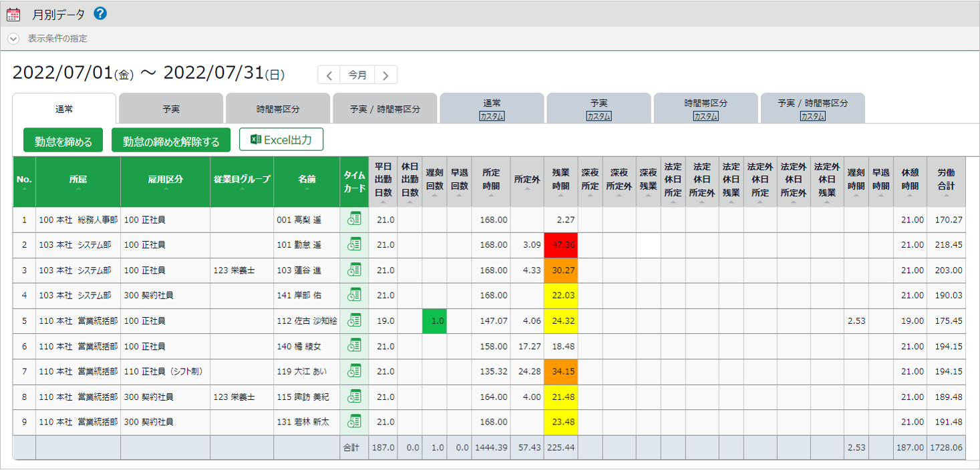Image resolution: width=980 pixels, height=470 pixels.
Task: Click the green 1.0 late count cell
Action: pos(435,321)
